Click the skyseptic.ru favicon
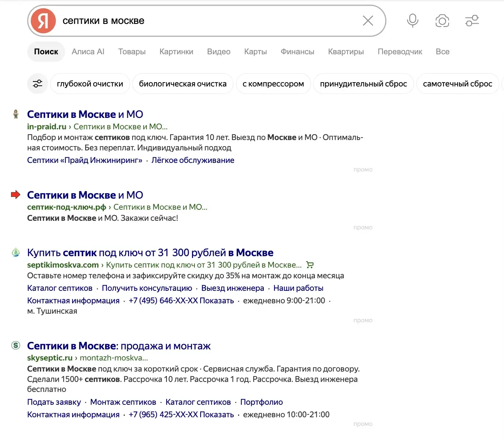The image size is (504, 438). [x=16, y=345]
